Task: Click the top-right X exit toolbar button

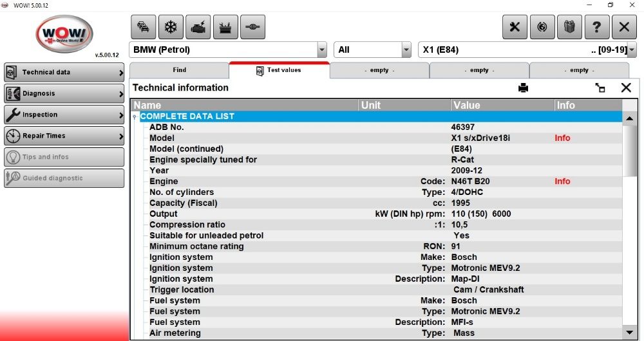Action: coord(624,27)
